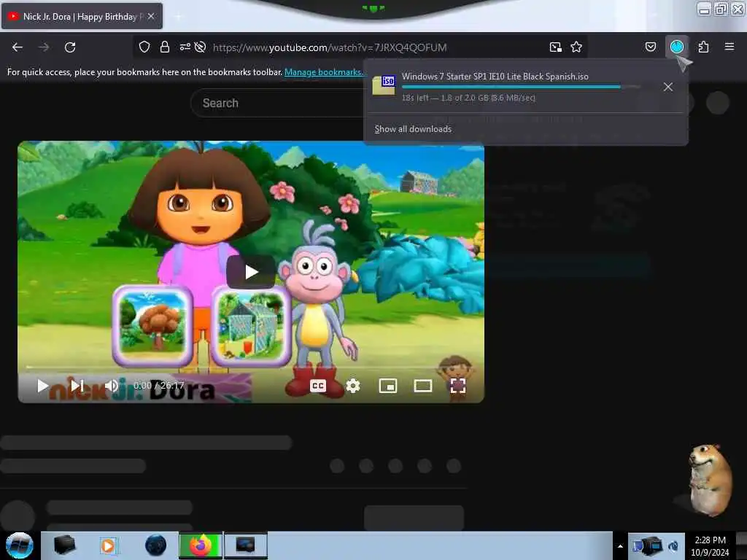Save to Pocket icon in toolbar

[x=650, y=47]
